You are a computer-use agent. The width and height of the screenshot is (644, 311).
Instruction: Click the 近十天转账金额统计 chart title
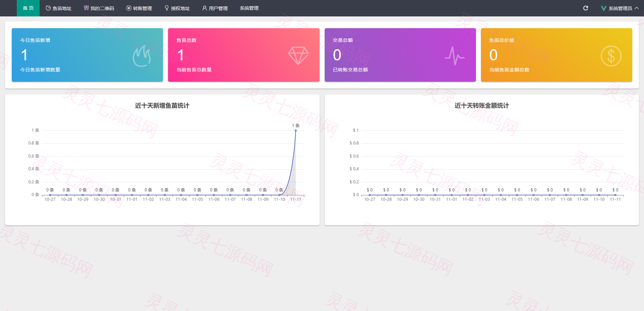(482, 106)
